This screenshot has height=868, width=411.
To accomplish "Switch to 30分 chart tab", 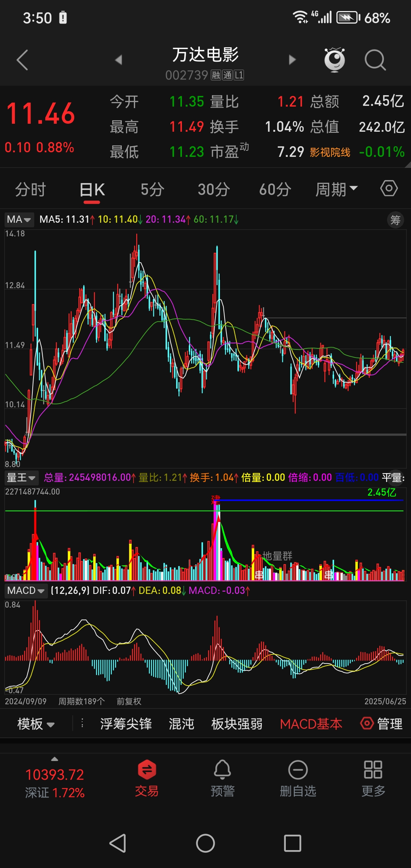I will (x=214, y=189).
